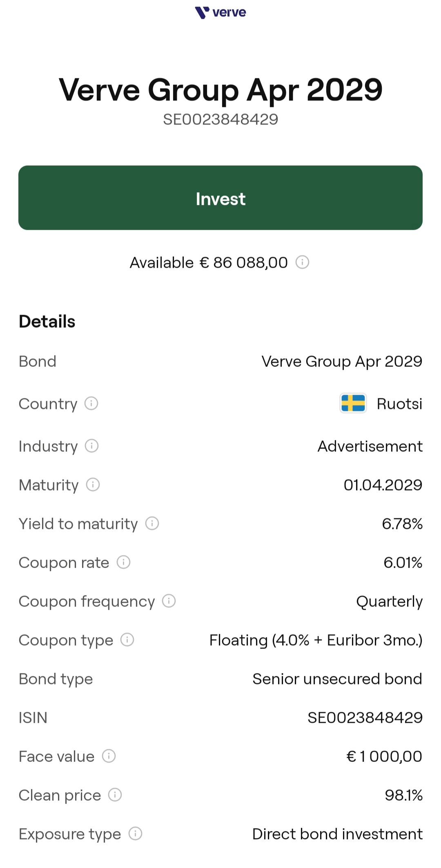Tap the Floating coupon type value

tap(316, 640)
